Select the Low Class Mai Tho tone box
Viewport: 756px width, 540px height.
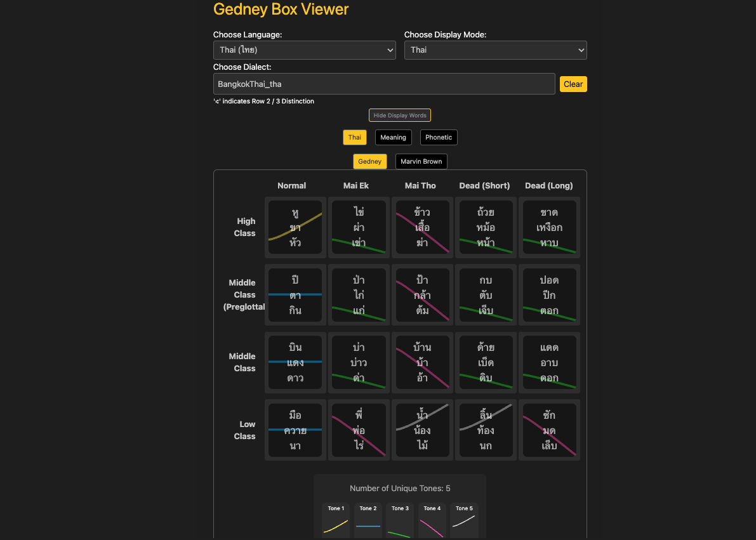point(422,430)
